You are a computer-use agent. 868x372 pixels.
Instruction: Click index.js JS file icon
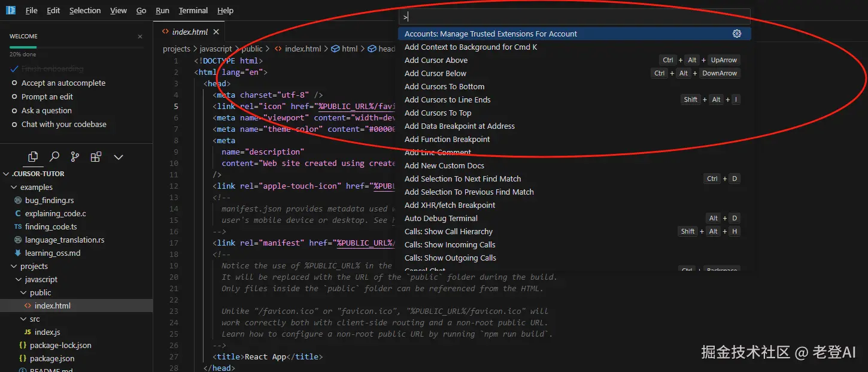pyautogui.click(x=28, y=332)
